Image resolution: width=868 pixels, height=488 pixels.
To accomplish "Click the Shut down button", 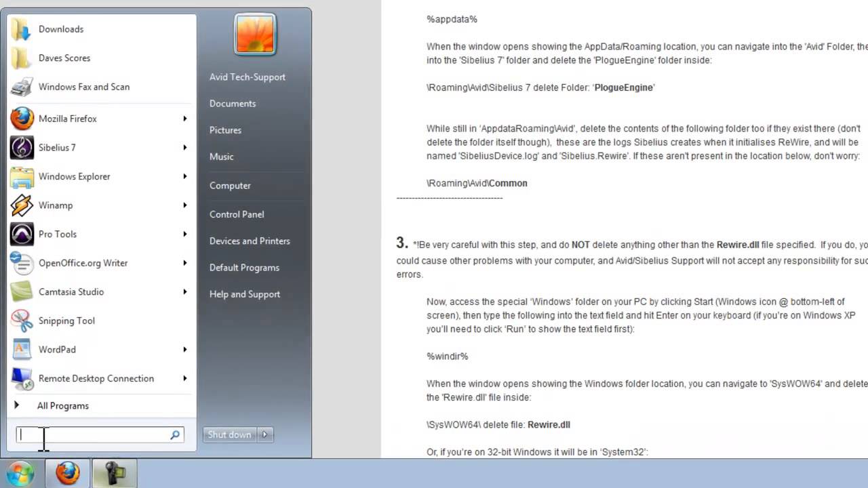I will [229, 434].
